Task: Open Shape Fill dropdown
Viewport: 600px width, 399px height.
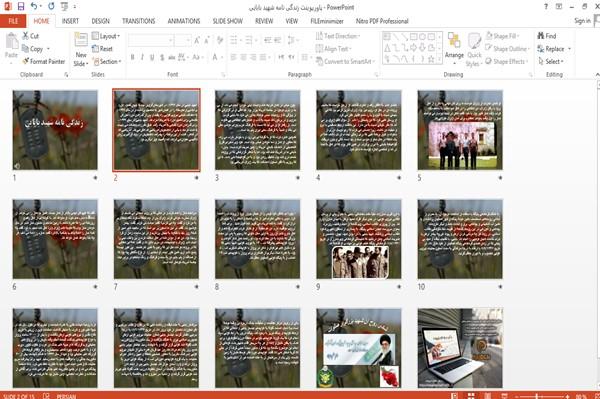Action: click(503, 36)
